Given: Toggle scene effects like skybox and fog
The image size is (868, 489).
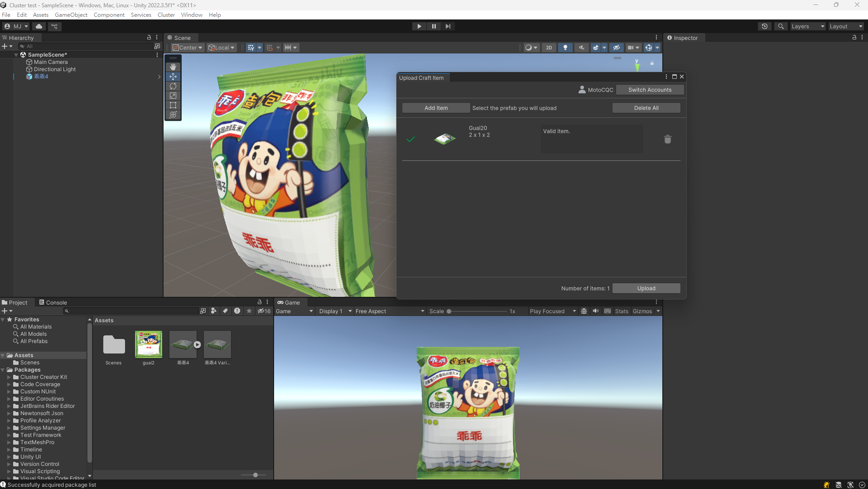Looking at the screenshot, I should (596, 48).
